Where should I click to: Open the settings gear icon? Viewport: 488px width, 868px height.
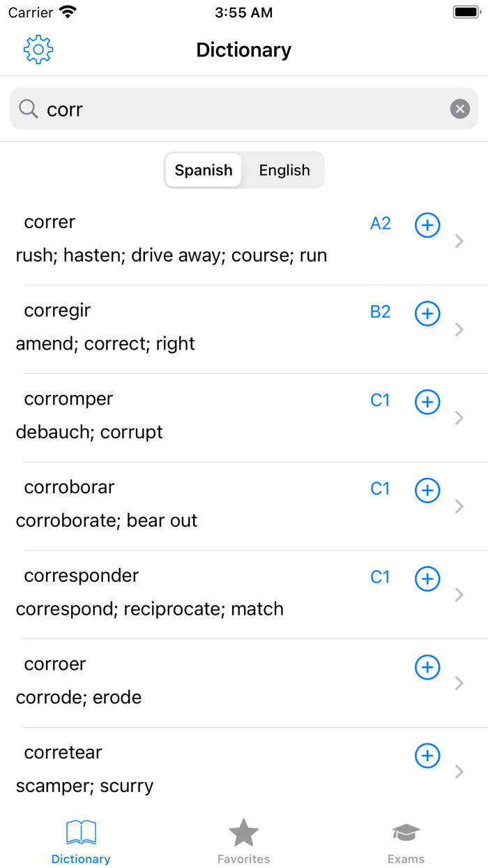coord(38,50)
